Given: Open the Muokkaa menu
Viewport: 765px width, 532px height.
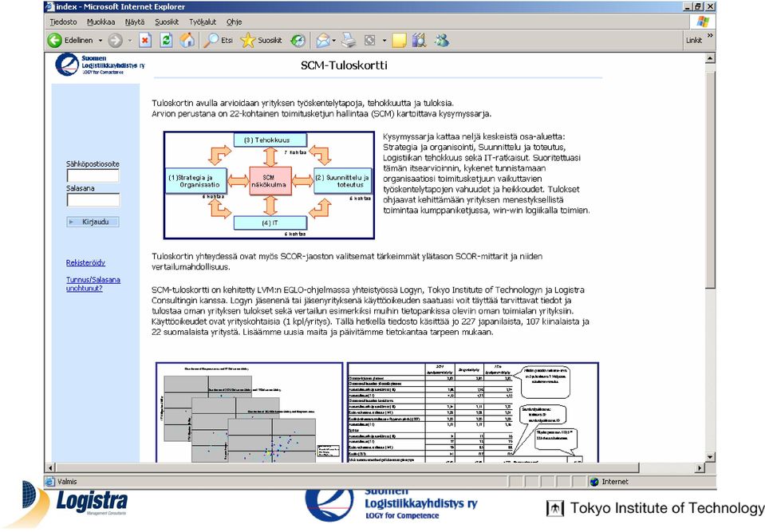Looking at the screenshot, I should pos(101,22).
